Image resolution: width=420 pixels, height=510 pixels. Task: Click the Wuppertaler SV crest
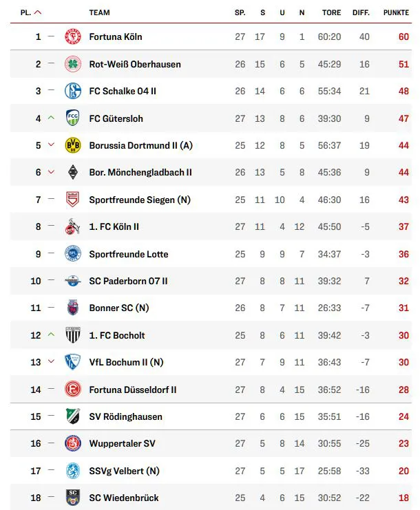(72, 444)
